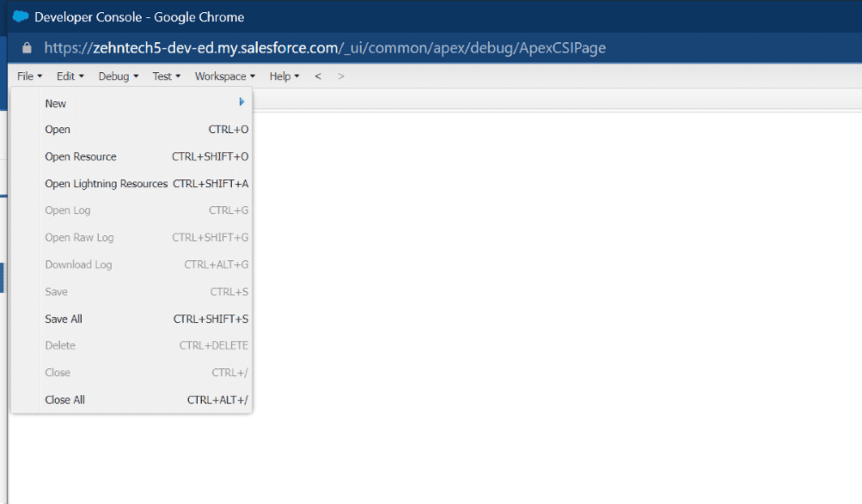Screen dimensions: 862x504
Task: Click the forward arrow in menu bar
Action: tap(341, 76)
